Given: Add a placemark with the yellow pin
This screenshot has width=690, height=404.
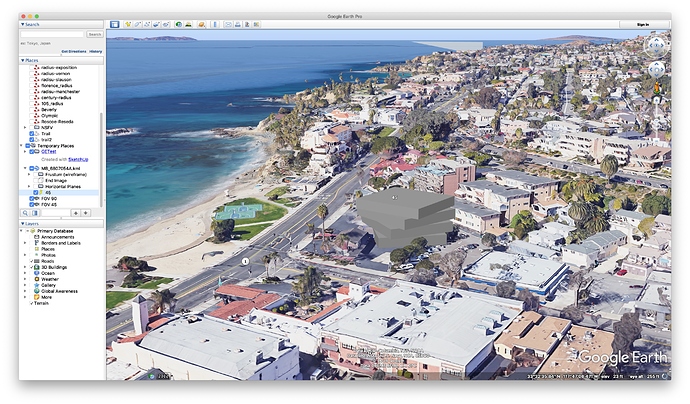Looking at the screenshot, I should (x=128, y=24).
